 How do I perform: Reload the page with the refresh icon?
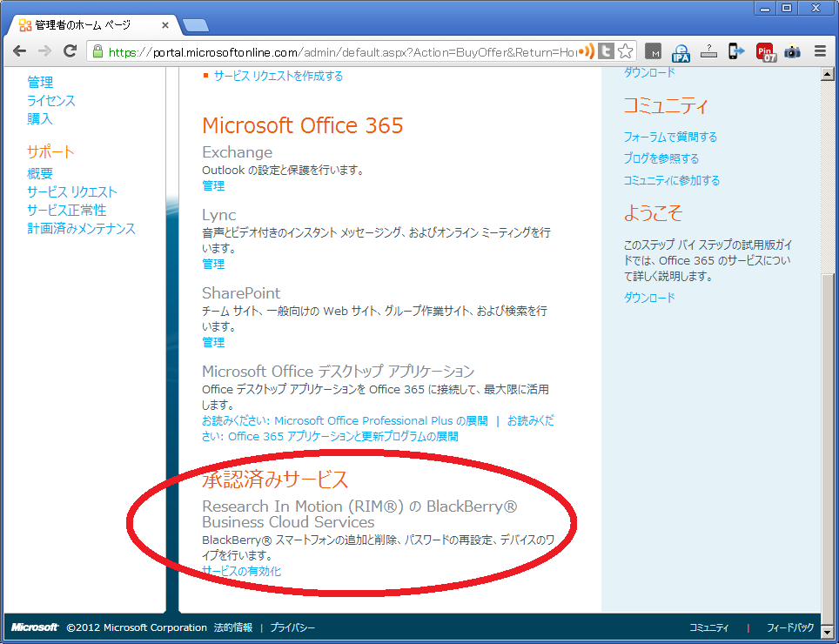click(70, 51)
